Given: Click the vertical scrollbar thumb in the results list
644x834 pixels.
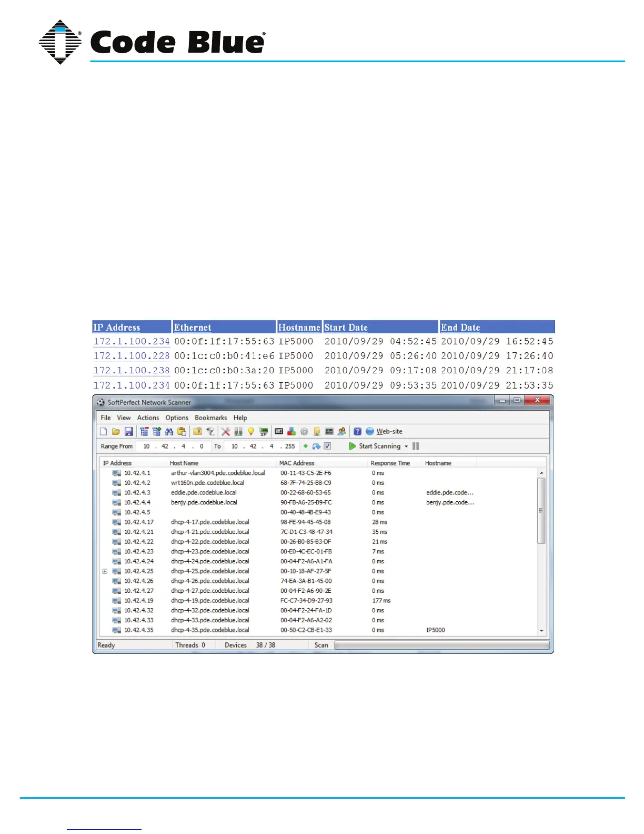Looking at the screenshot, I should (x=541, y=511).
